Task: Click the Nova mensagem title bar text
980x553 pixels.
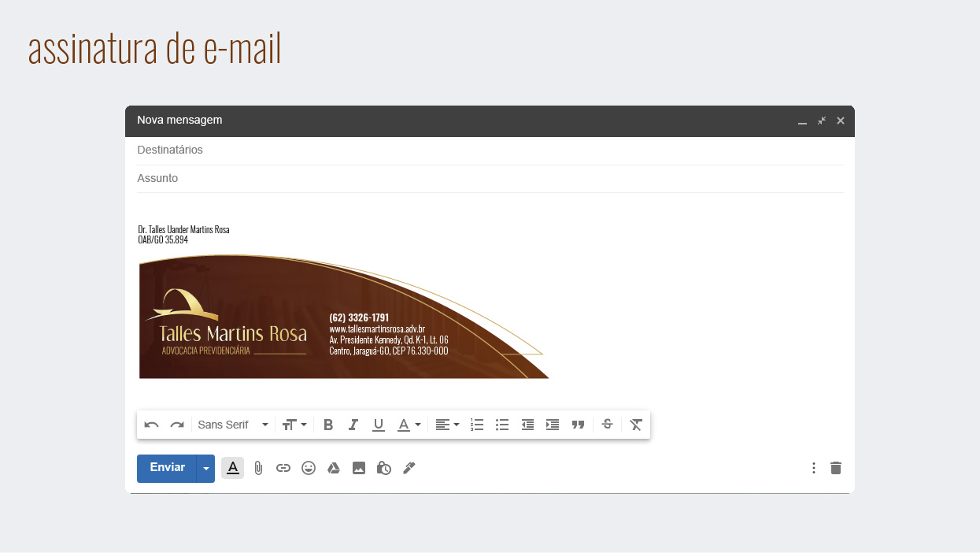Action: click(179, 120)
